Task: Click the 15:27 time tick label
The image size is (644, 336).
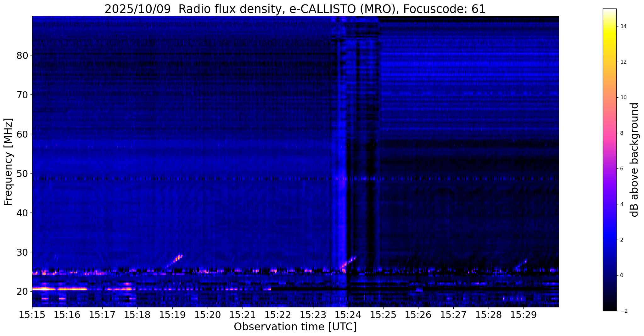Action: (453, 315)
